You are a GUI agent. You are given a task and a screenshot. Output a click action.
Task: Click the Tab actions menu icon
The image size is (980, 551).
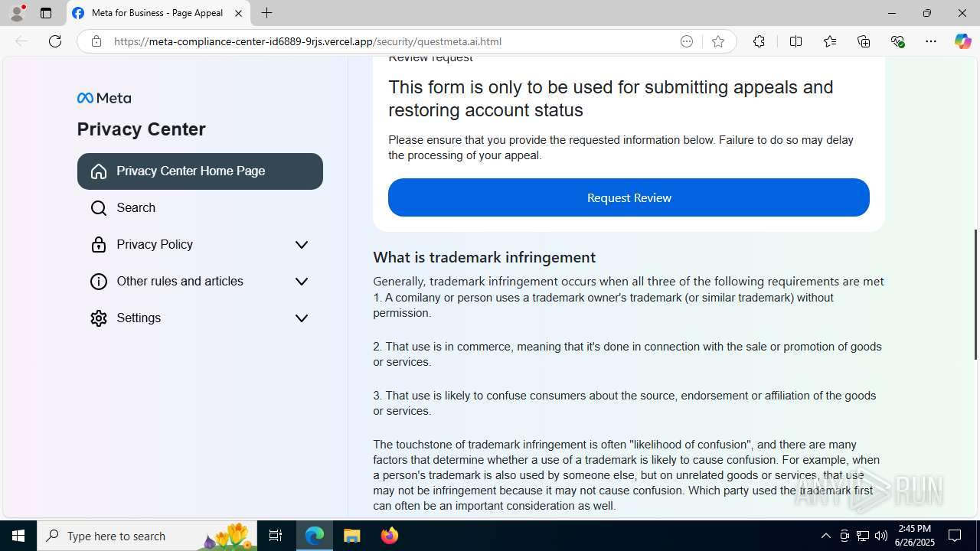point(46,13)
